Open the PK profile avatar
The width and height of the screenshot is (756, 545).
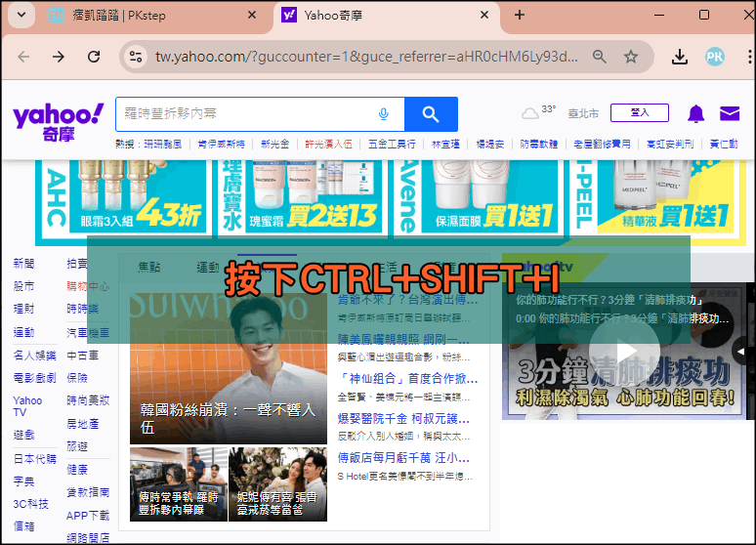715,57
